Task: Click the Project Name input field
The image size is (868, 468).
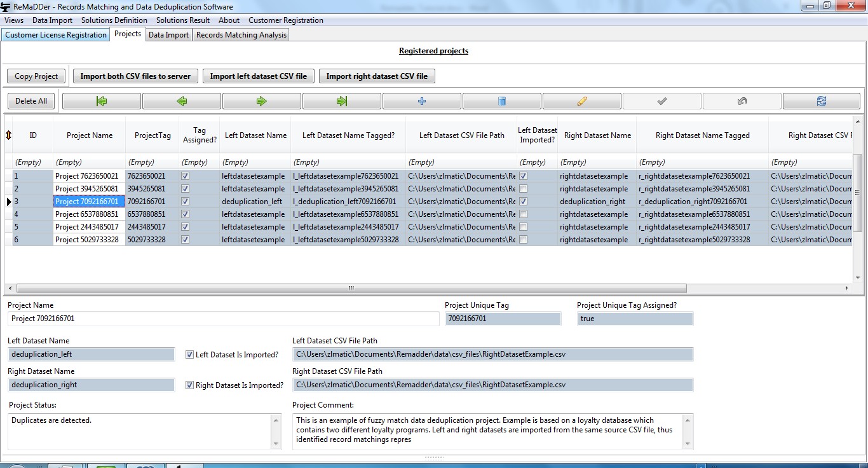Action: click(x=222, y=319)
